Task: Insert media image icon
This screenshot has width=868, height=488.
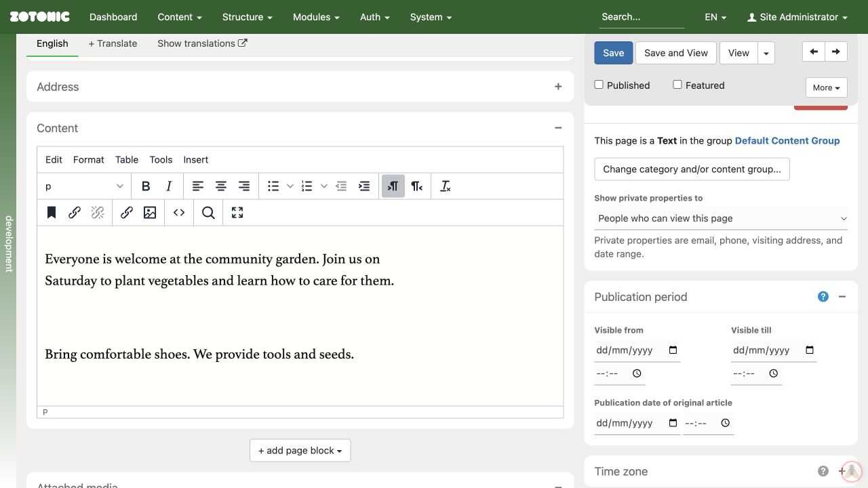Action: tap(150, 213)
